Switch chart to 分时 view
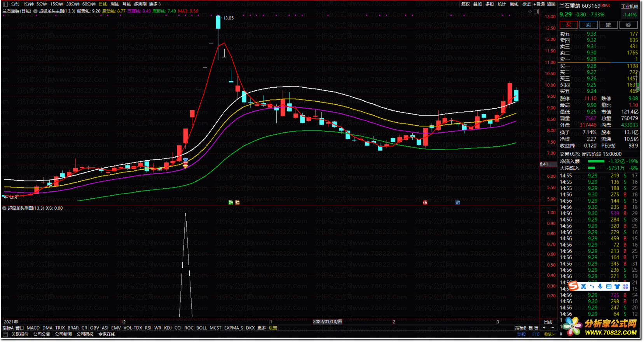This screenshot has height=342, width=644. (x=15, y=4)
